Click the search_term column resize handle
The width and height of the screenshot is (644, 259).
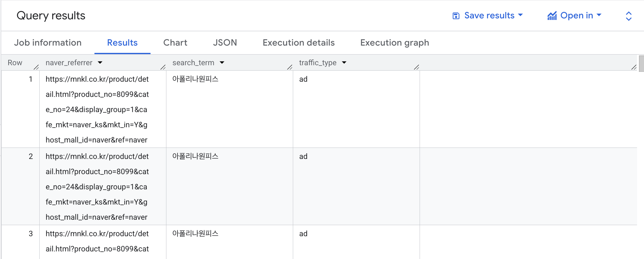[290, 67]
